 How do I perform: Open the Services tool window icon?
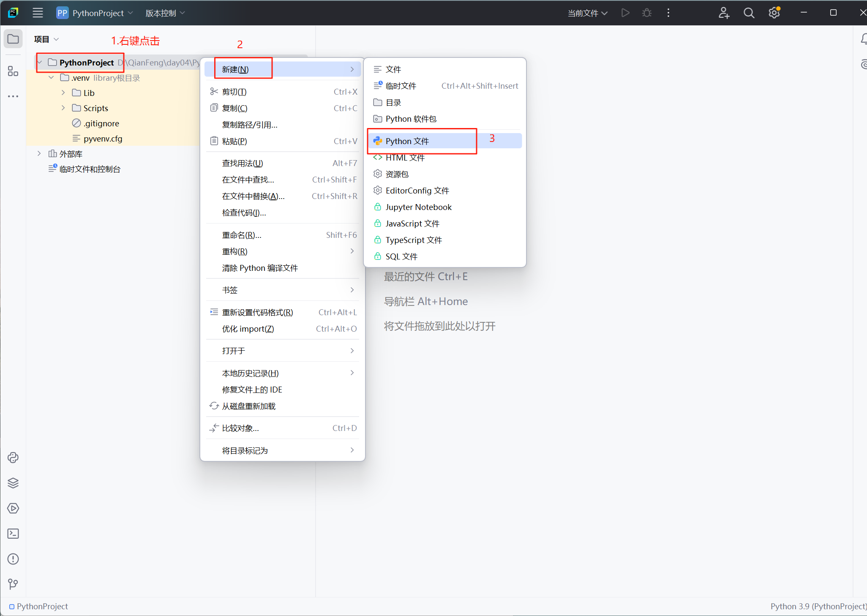click(x=13, y=508)
